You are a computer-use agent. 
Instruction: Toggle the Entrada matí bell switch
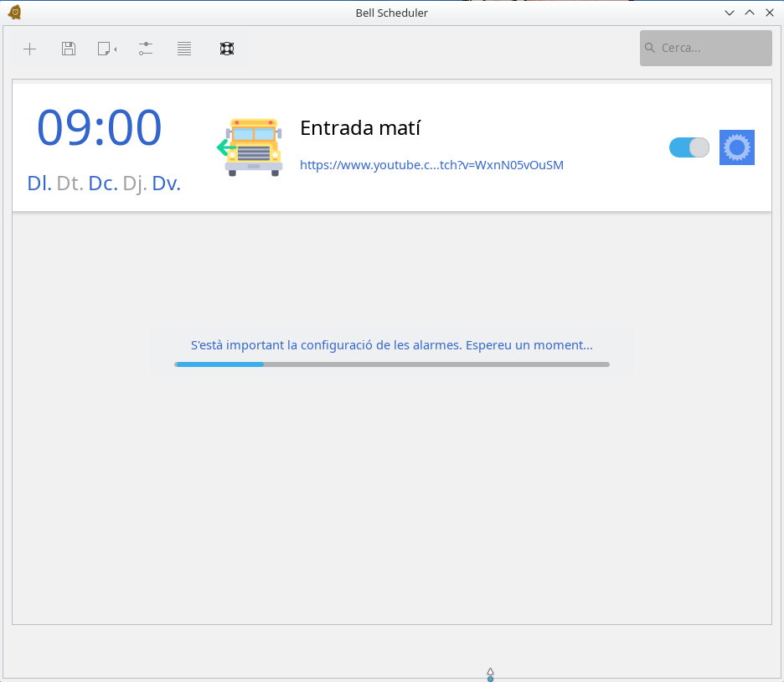tap(689, 147)
